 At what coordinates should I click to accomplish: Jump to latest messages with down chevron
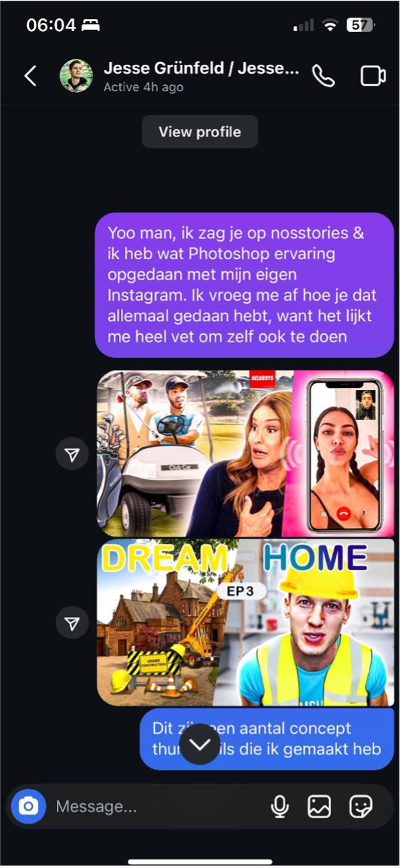pyautogui.click(x=200, y=744)
